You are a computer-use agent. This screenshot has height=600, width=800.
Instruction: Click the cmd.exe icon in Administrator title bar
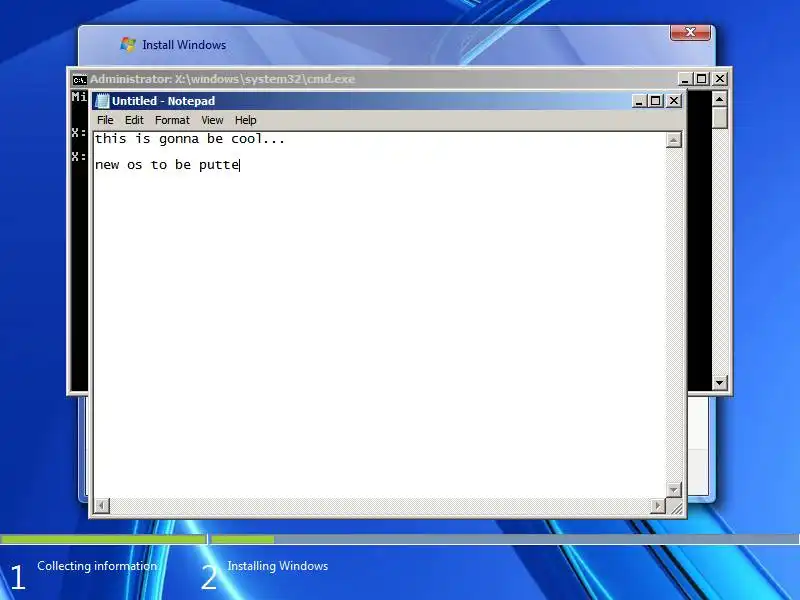[80, 80]
